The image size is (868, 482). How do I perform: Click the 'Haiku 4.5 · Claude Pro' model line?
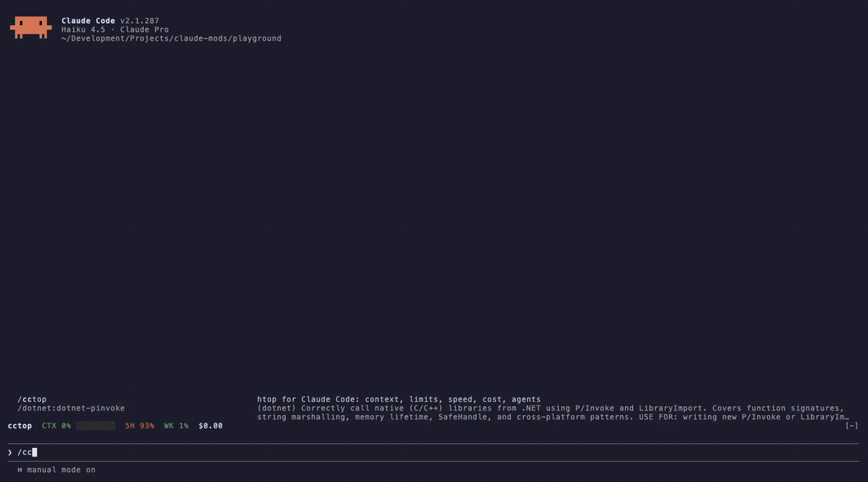tap(115, 30)
